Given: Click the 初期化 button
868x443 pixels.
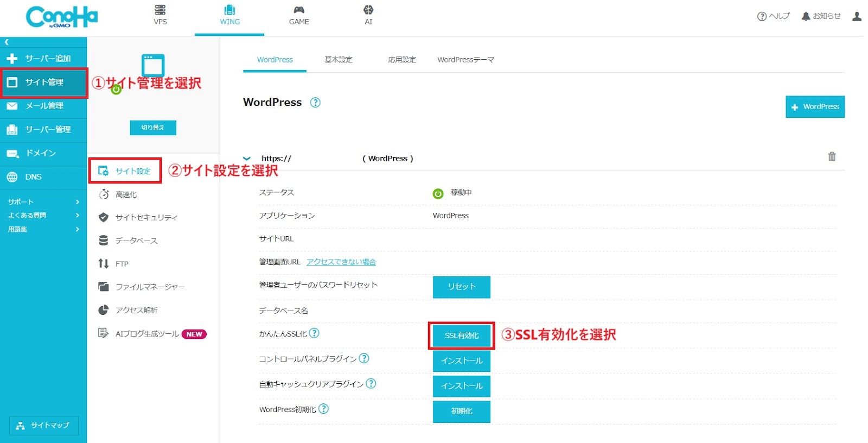Looking at the screenshot, I should [x=462, y=412].
